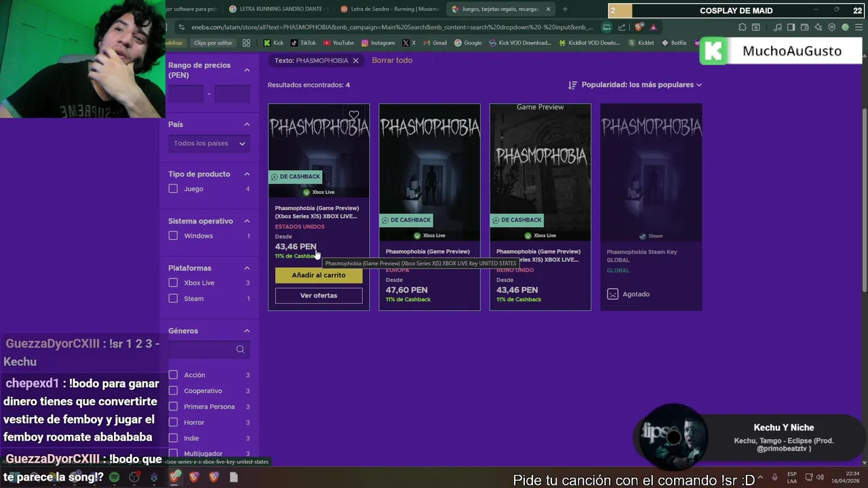Open Kick bookmark in bookmarks bar

pos(273,43)
